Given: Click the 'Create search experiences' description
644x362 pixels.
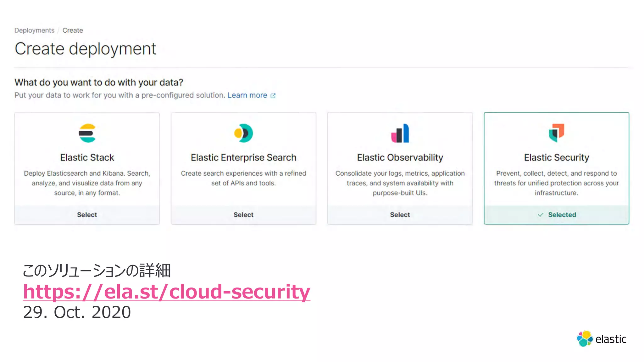Looking at the screenshot, I should click(243, 178).
